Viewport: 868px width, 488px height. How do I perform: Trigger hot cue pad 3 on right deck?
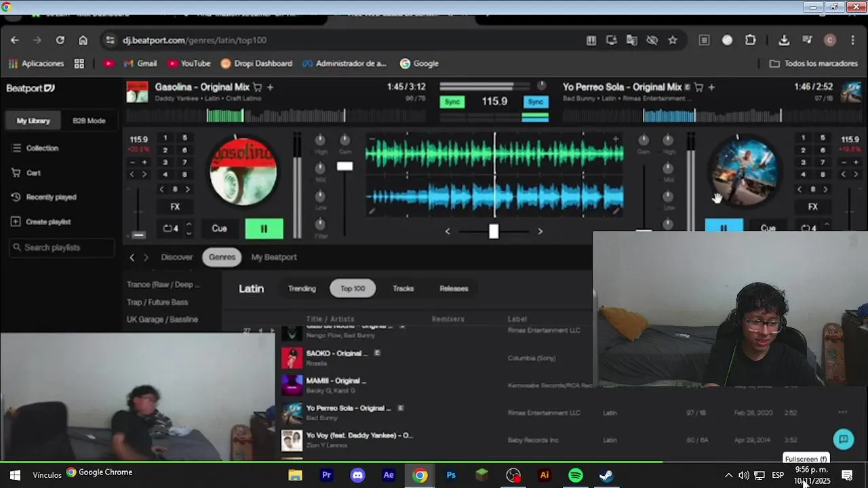click(x=803, y=163)
